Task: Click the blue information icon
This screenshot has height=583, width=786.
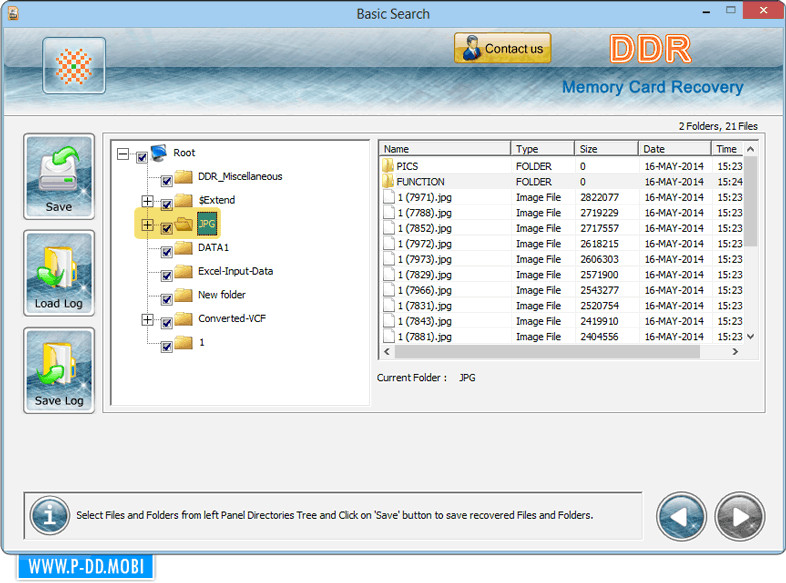Action: 50,515
